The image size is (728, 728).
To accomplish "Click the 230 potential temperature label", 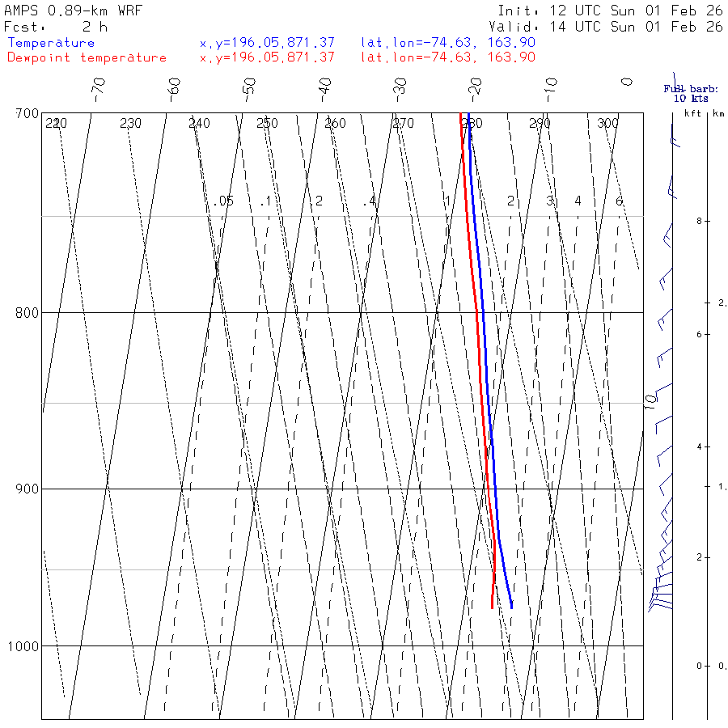I will coord(130,124).
